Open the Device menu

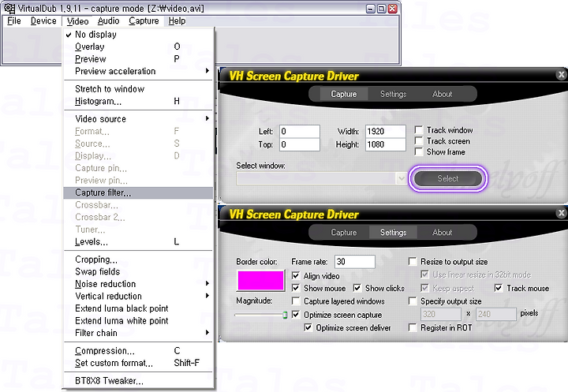pyautogui.click(x=43, y=21)
